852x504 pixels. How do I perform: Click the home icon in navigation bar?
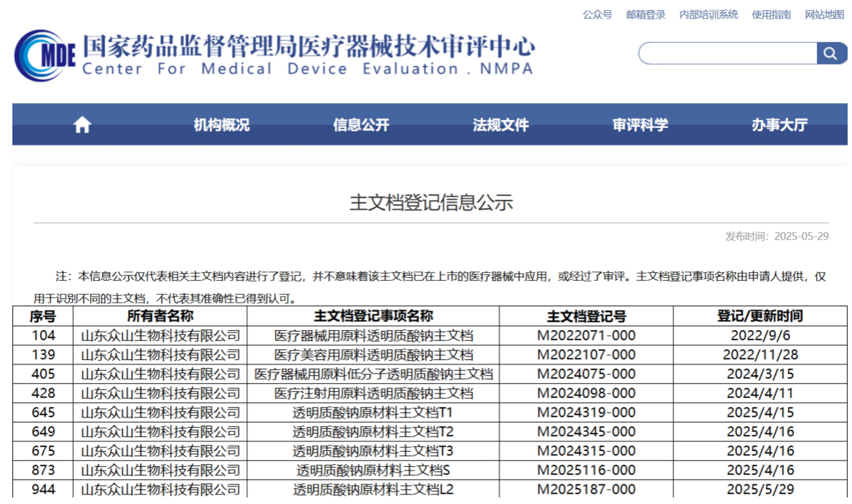pos(82,125)
